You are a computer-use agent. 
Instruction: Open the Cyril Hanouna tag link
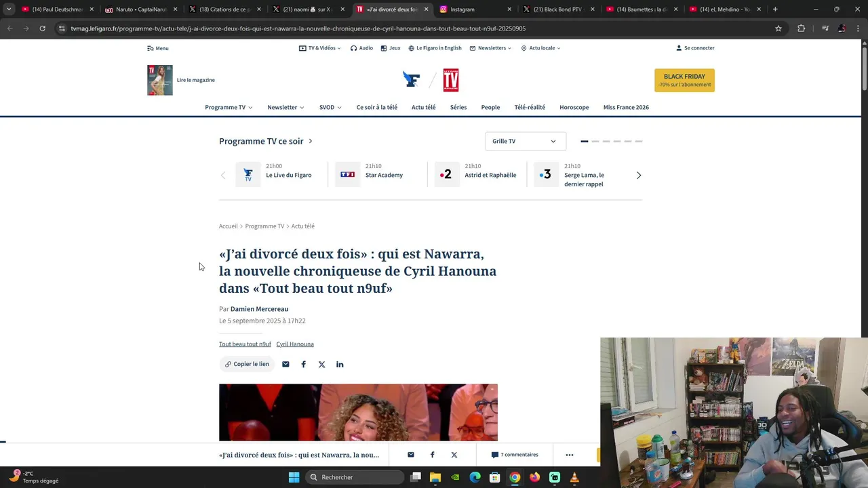295,344
